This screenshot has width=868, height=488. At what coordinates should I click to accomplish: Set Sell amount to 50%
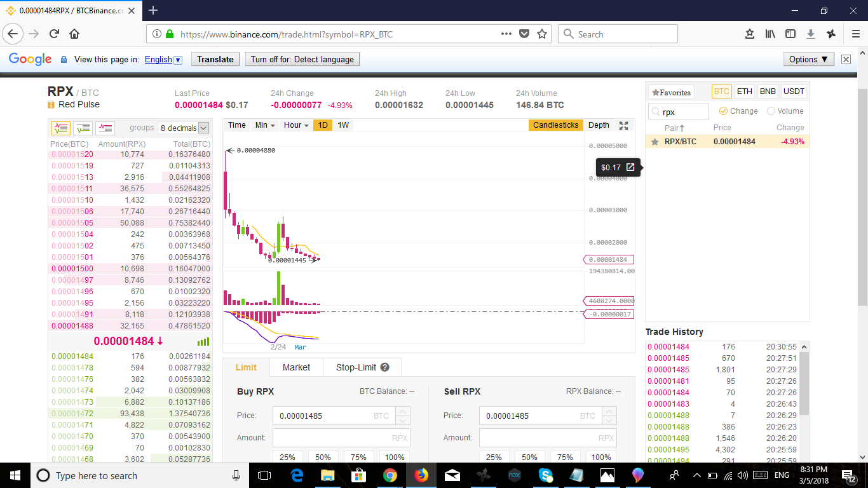(529, 457)
